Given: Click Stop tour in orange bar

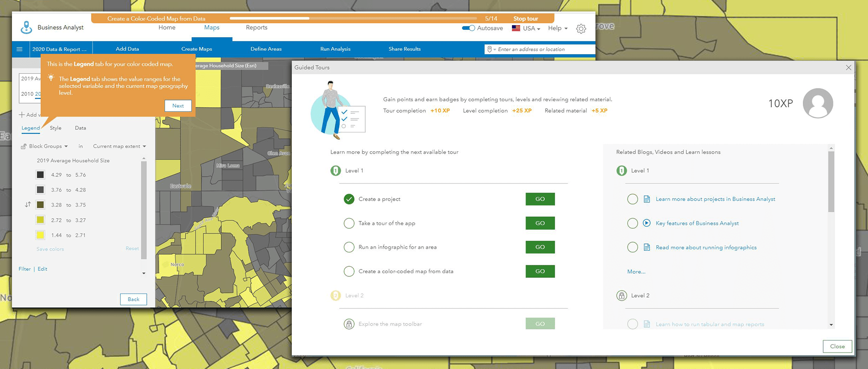Looking at the screenshot, I should [x=526, y=19].
